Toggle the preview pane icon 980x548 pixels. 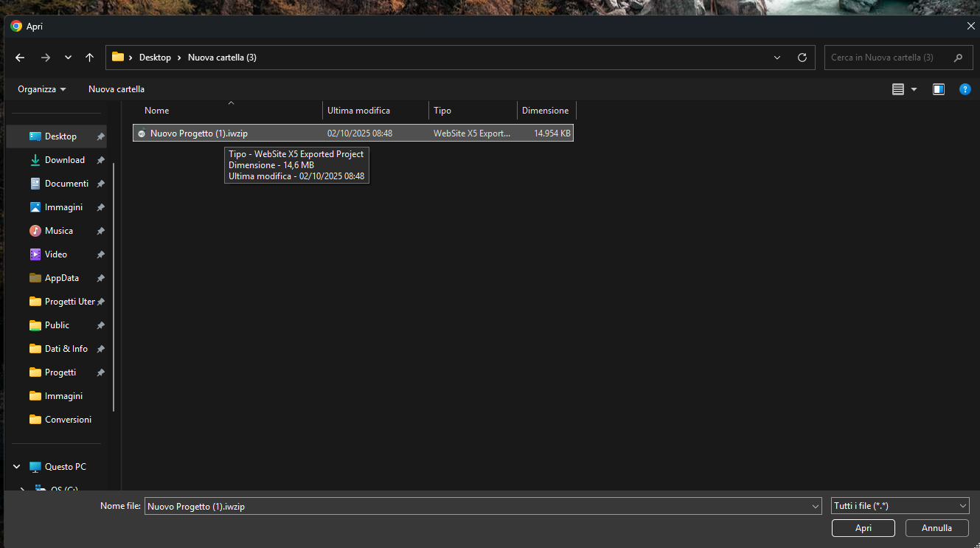(x=938, y=89)
